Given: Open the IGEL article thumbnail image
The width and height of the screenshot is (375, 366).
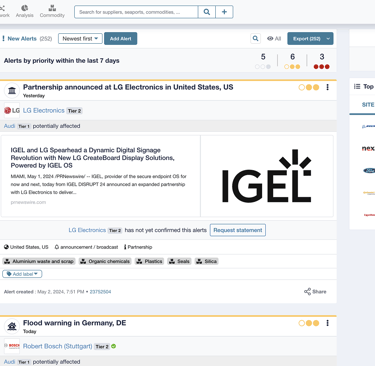Looking at the screenshot, I should [267, 176].
